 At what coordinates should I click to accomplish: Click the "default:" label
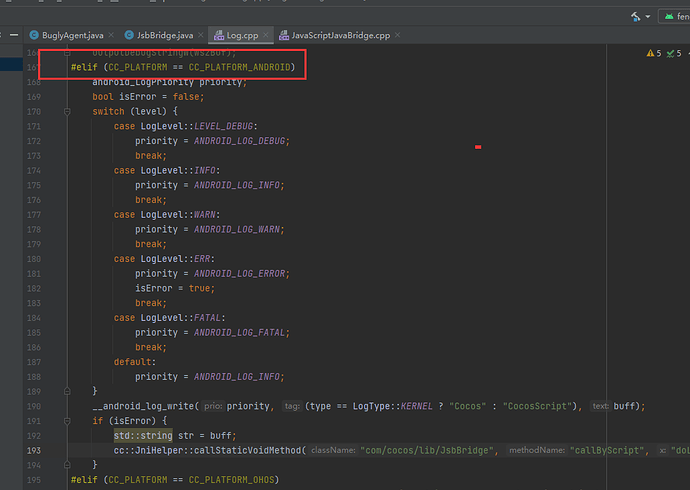[x=135, y=362]
